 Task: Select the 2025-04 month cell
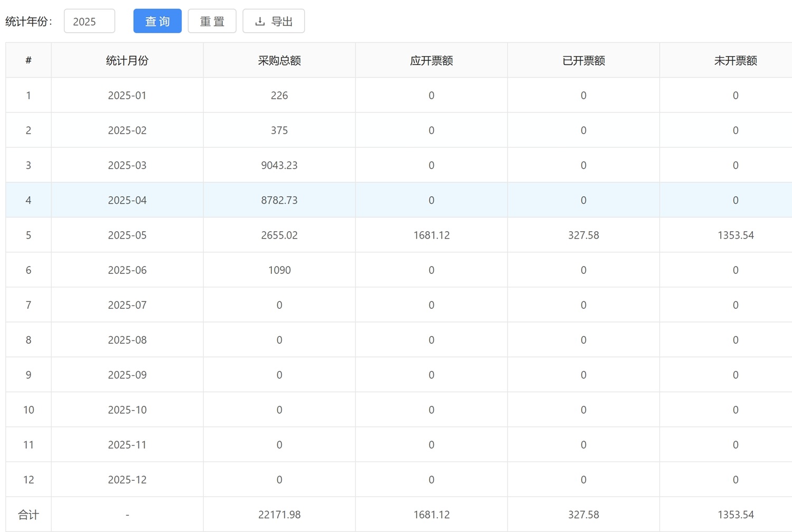(x=127, y=200)
